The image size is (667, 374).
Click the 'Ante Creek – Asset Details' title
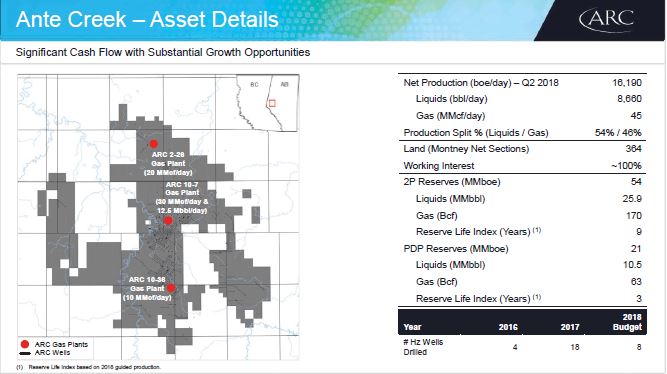point(147,20)
